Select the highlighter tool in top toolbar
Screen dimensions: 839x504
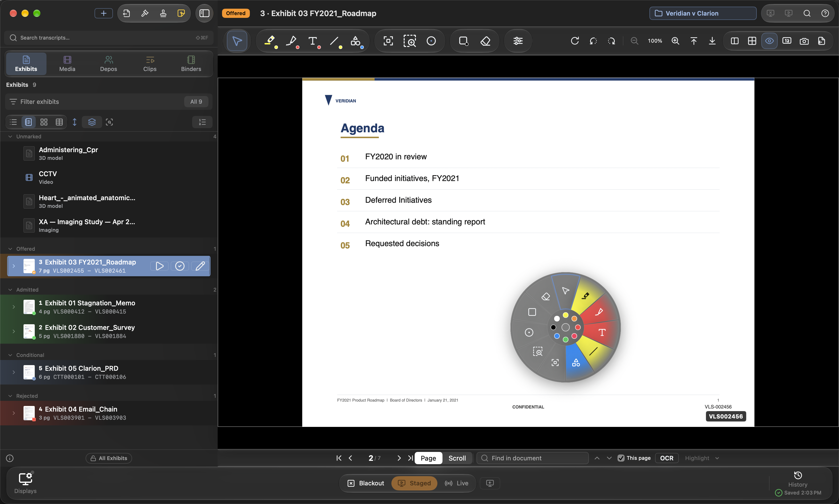270,41
